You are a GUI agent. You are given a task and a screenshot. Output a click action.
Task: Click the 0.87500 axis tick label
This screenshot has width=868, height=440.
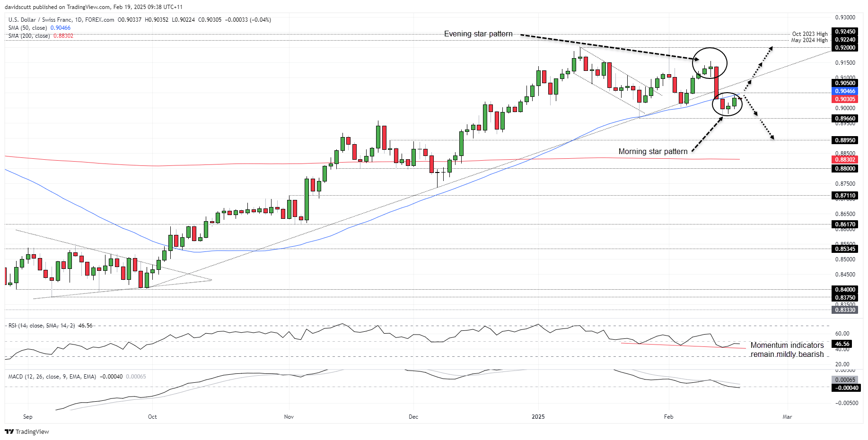click(845, 184)
